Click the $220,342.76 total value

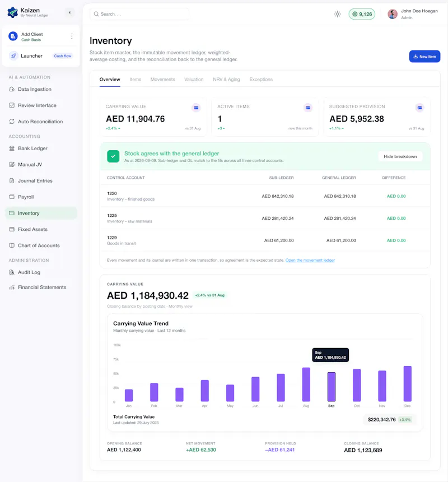click(381, 420)
